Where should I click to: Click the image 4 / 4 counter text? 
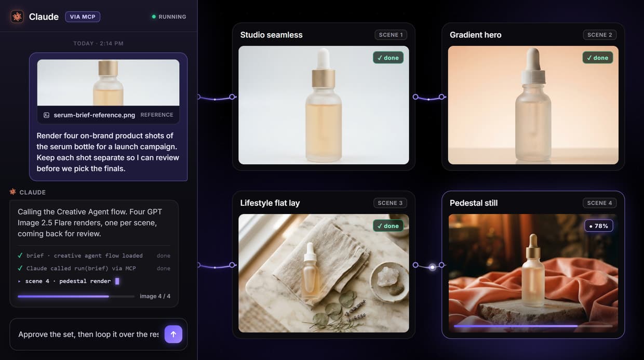pos(155,296)
